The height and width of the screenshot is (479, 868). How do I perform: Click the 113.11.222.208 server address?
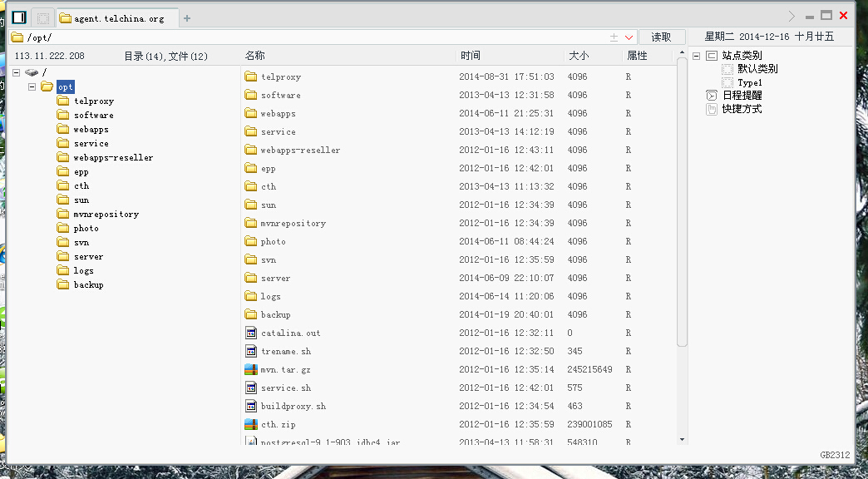pyautogui.click(x=49, y=56)
